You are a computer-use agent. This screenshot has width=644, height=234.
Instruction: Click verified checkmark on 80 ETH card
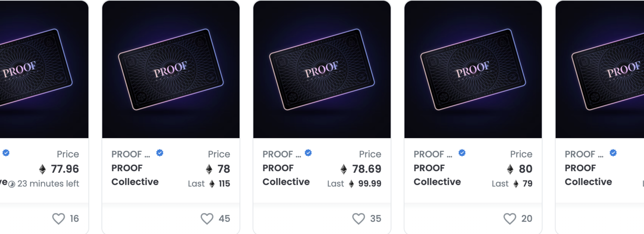(462, 153)
